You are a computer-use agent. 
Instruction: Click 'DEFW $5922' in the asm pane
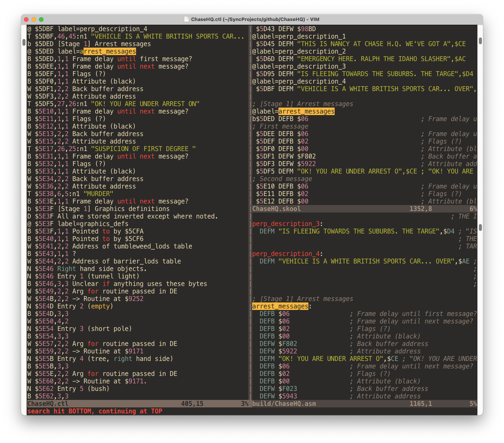278,351
